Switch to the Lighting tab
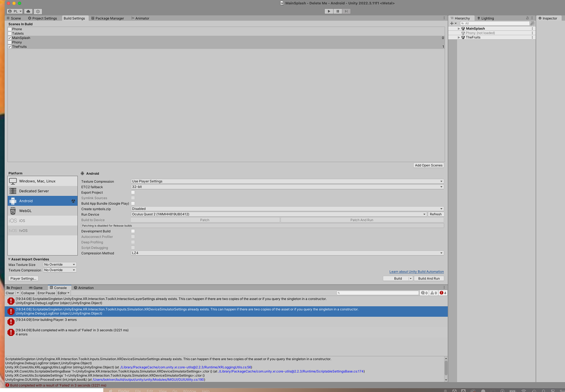The height and width of the screenshot is (392, 565). point(486,18)
